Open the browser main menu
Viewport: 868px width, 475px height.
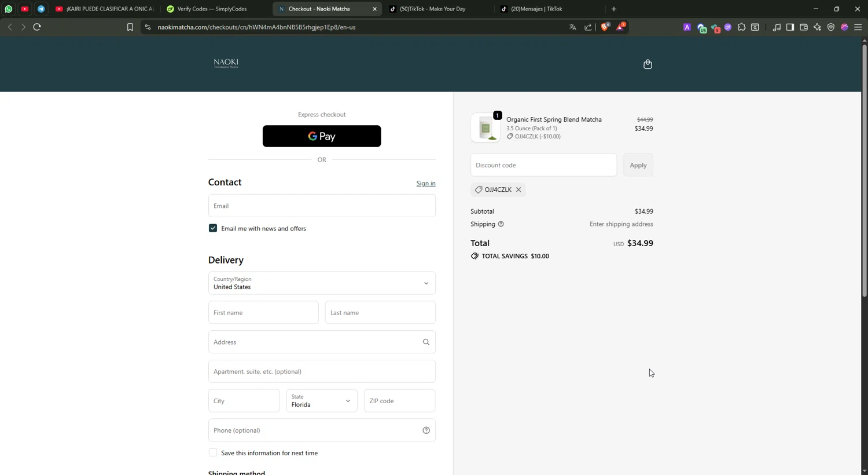858,27
